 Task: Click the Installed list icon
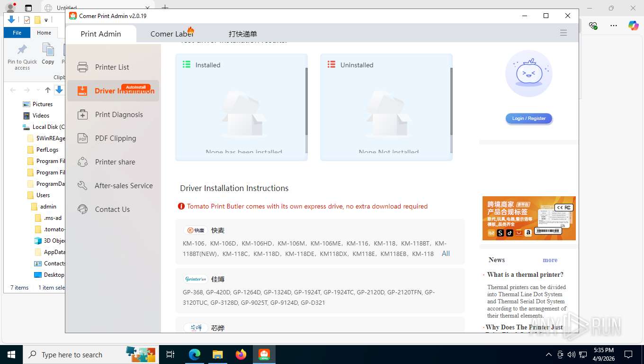point(187,64)
